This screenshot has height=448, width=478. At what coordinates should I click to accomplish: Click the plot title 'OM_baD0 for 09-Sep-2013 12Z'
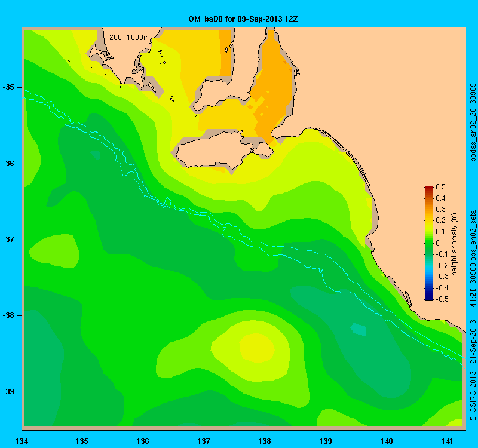point(243,19)
